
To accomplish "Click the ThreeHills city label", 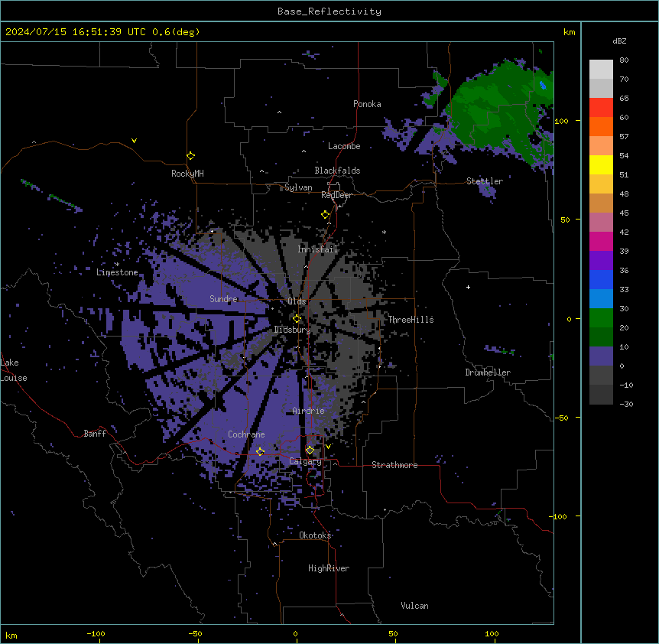I will [411, 320].
